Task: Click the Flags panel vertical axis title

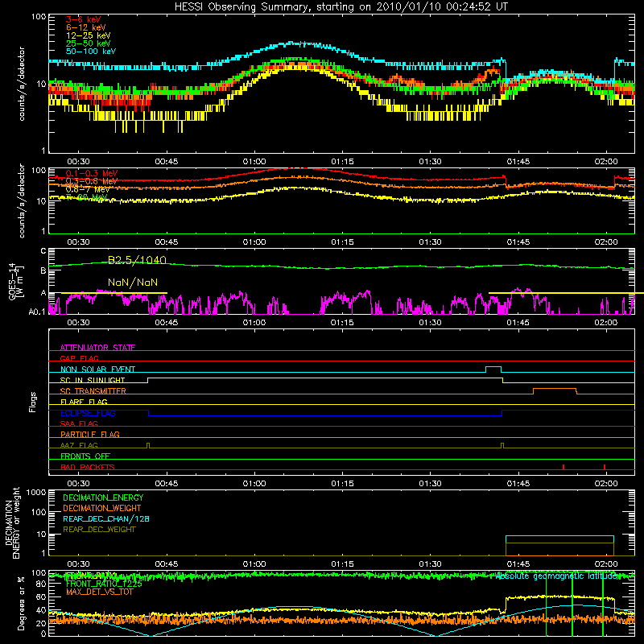Action: pyautogui.click(x=33, y=402)
